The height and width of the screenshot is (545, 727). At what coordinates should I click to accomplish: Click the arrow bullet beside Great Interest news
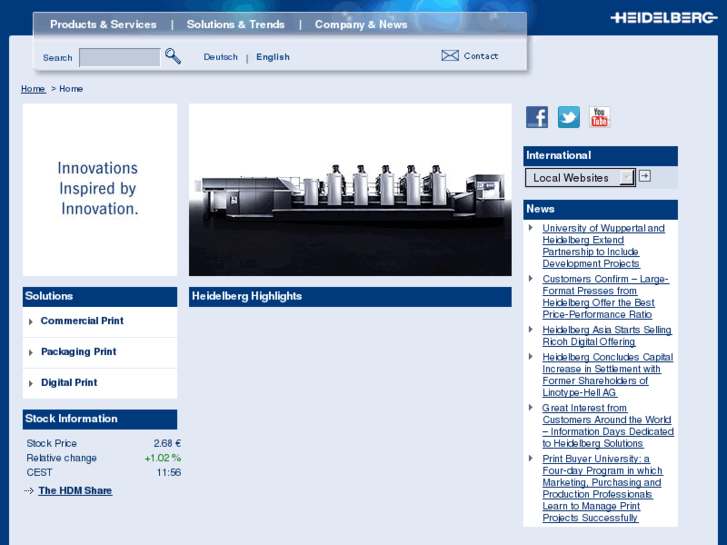[531, 407]
